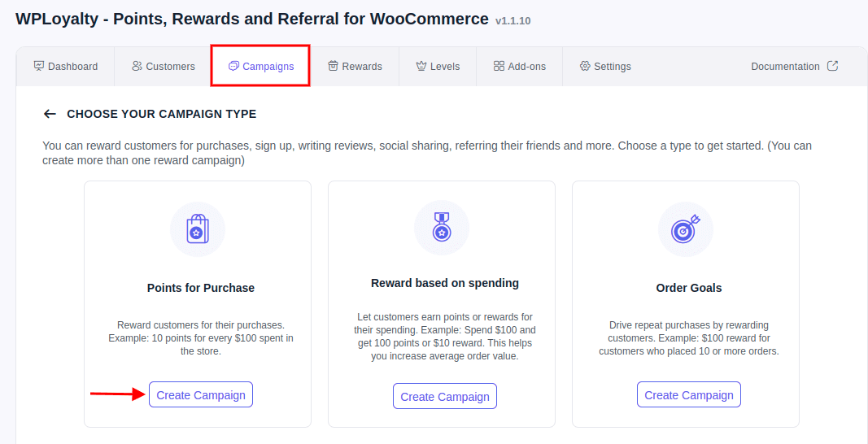The height and width of the screenshot is (444, 868).
Task: Click the Add-ons grid icon
Action: tap(499, 66)
